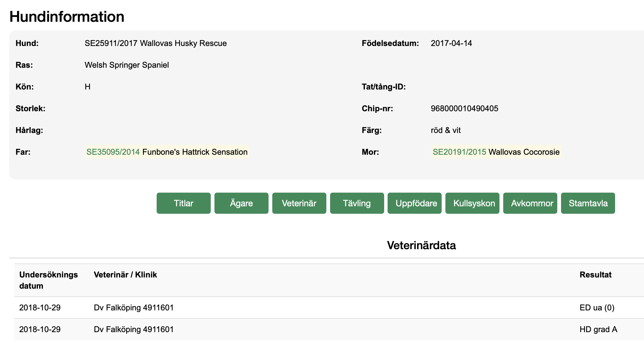View owner details via Ägare button
The width and height of the screenshot is (644, 343).
pos(241,203)
